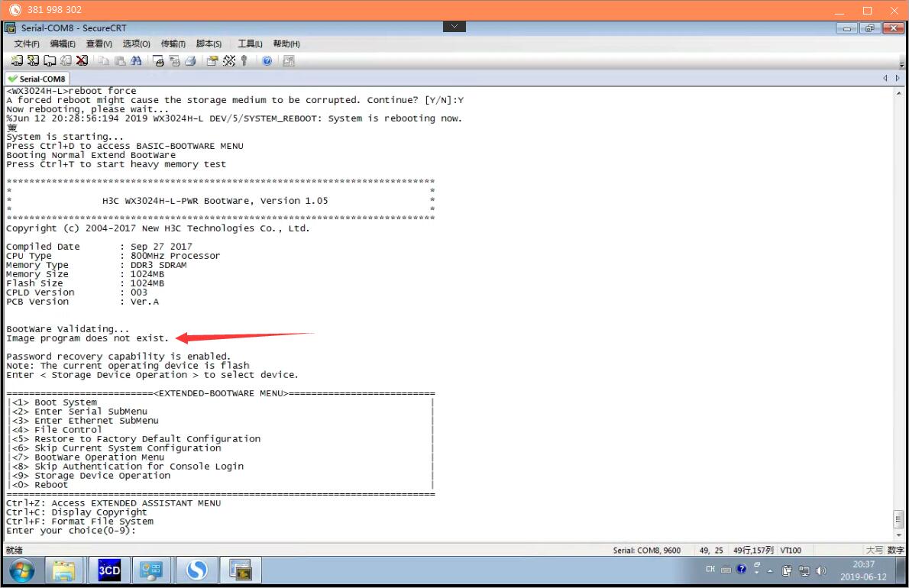The image size is (909, 588).
Task: Click the CH language indicator
Action: click(710, 570)
